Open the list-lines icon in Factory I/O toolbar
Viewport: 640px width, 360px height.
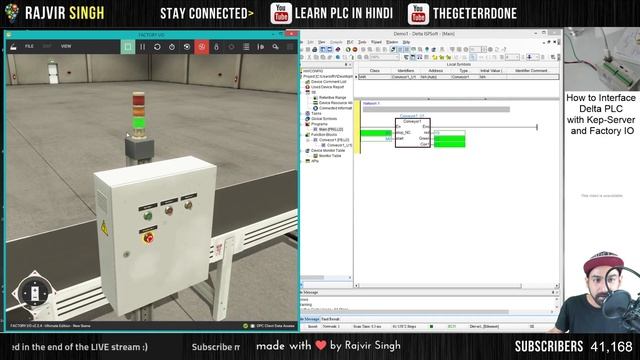(x=246, y=47)
